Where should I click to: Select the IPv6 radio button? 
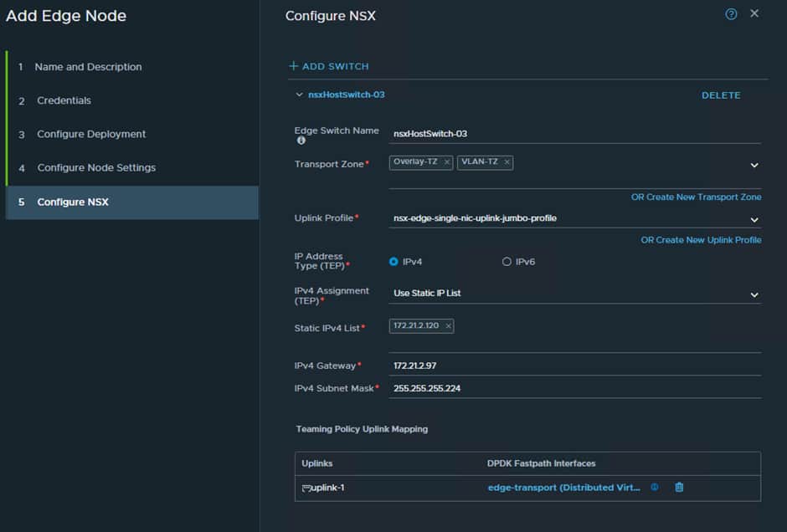click(507, 262)
